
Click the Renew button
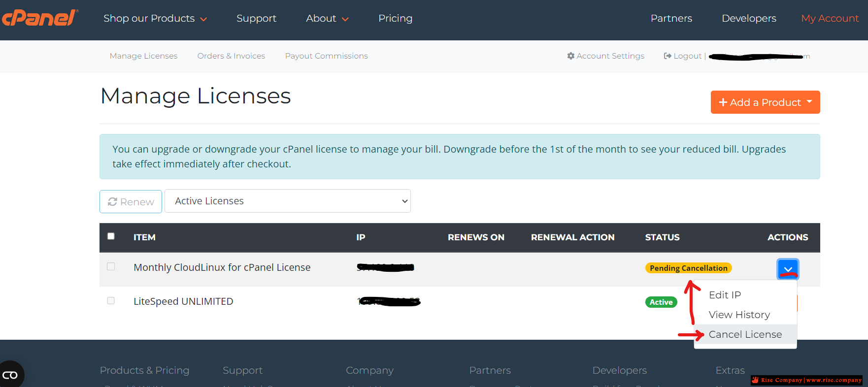(131, 201)
